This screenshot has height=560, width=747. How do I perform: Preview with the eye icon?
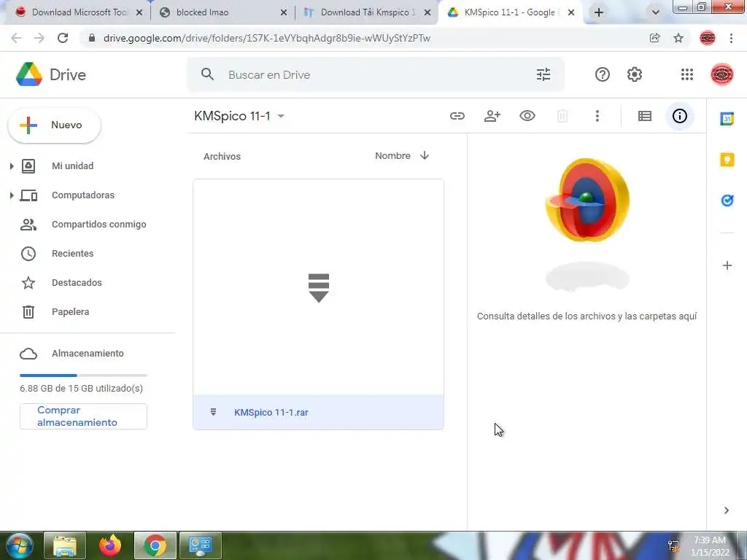click(x=527, y=116)
